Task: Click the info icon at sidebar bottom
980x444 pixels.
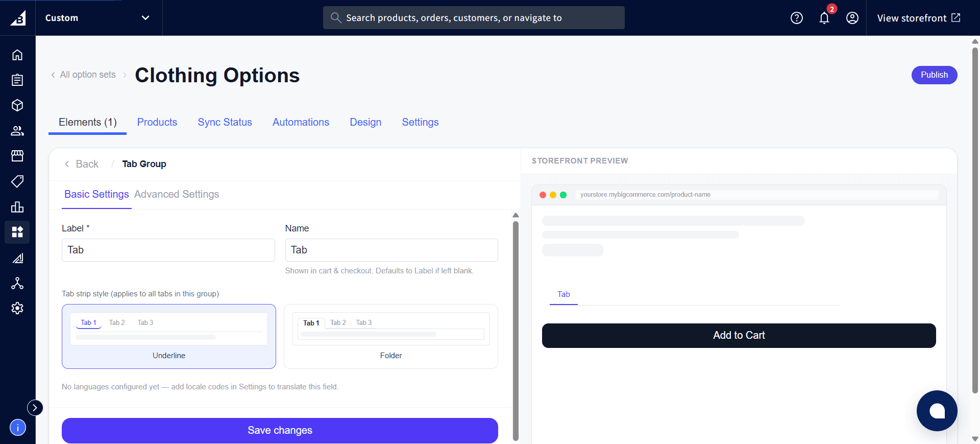Action: 18,428
